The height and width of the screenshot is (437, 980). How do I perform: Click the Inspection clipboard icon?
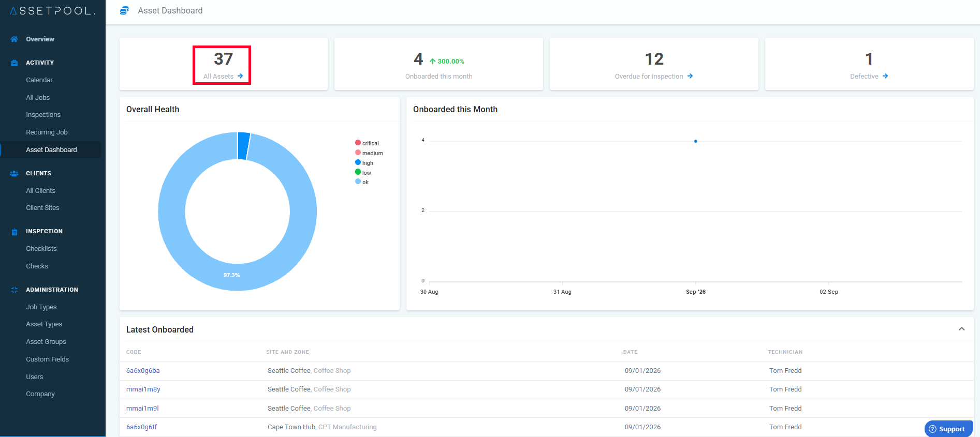14,232
